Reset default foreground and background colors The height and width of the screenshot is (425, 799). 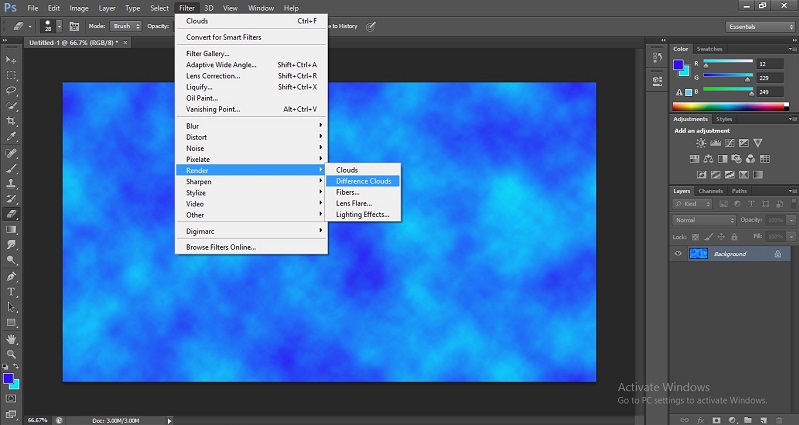click(5, 366)
